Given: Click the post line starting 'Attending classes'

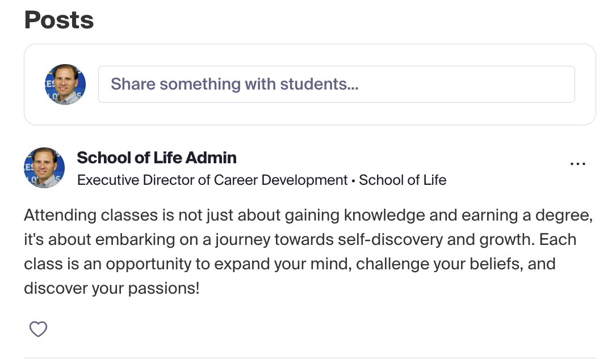Looking at the screenshot, I should tap(308, 215).
